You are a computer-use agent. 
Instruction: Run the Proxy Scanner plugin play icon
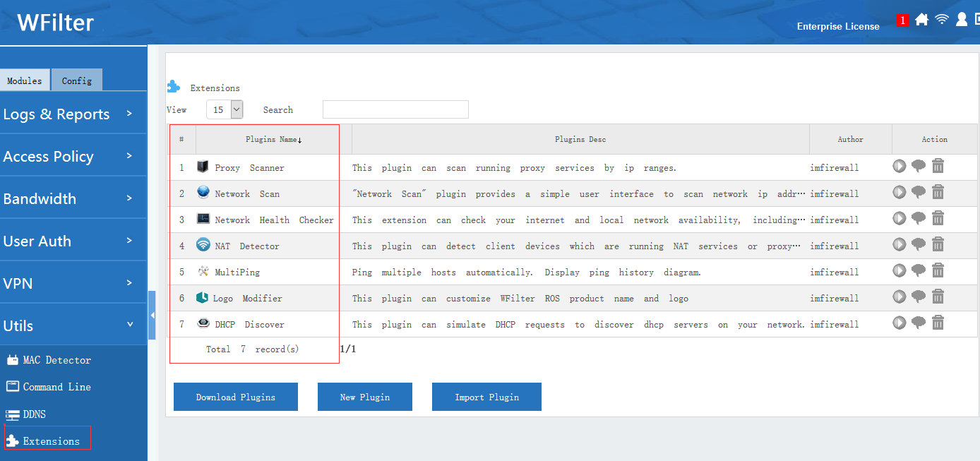point(899,166)
